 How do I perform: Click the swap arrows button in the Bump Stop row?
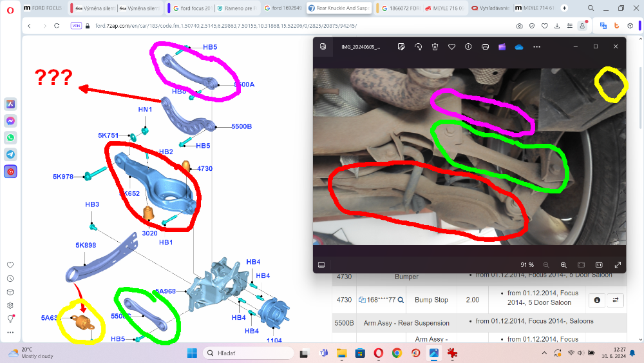click(616, 300)
